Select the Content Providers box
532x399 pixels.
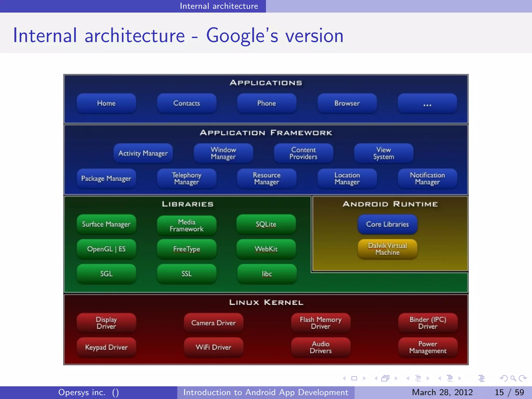[304, 153]
